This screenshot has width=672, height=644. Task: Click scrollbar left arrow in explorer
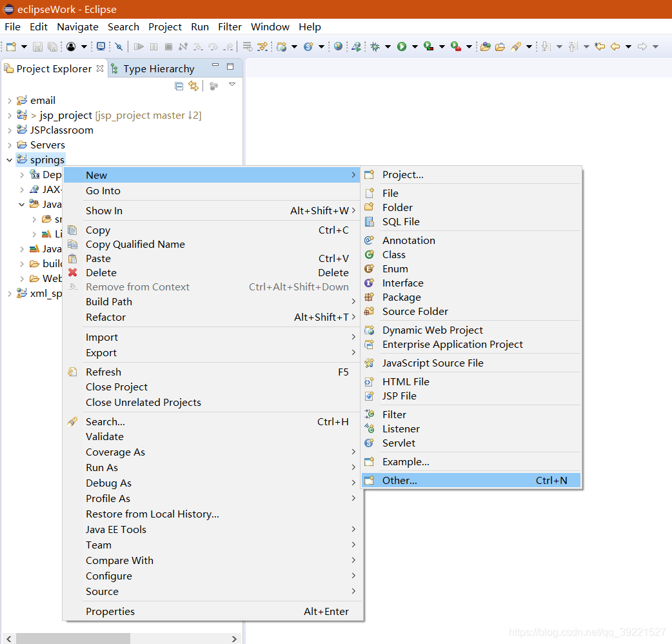[x=9, y=638]
